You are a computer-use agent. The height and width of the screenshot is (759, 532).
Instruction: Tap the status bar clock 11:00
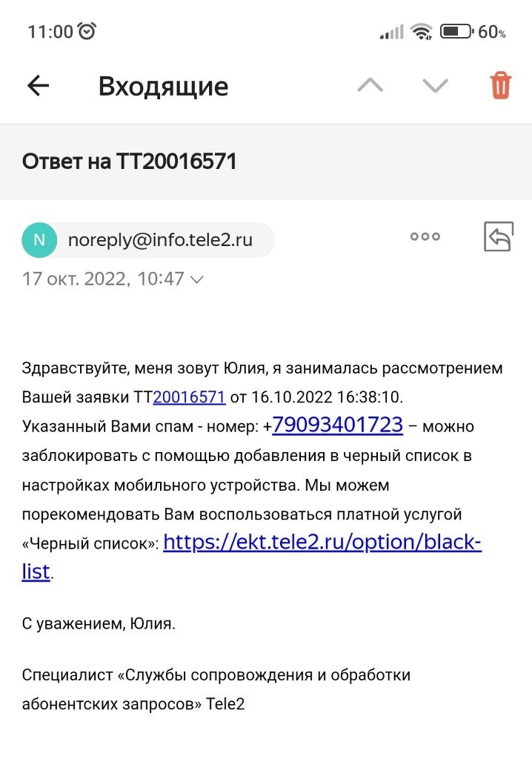pyautogui.click(x=50, y=32)
